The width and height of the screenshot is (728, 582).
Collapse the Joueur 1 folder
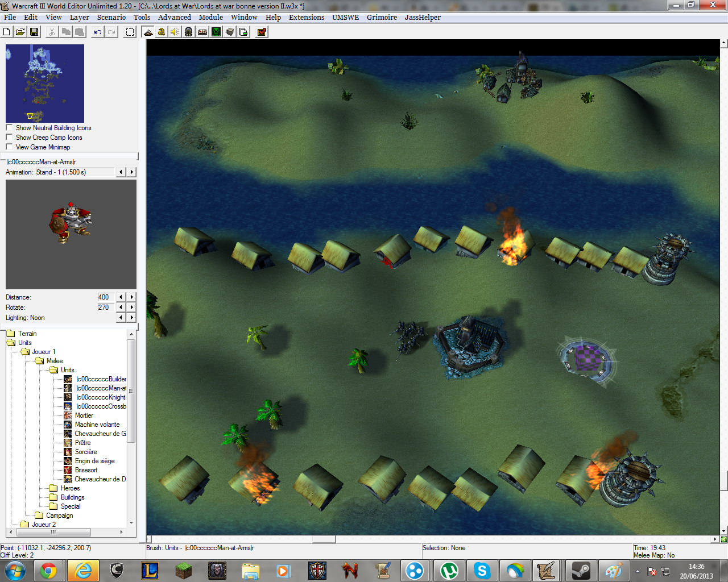43,352
